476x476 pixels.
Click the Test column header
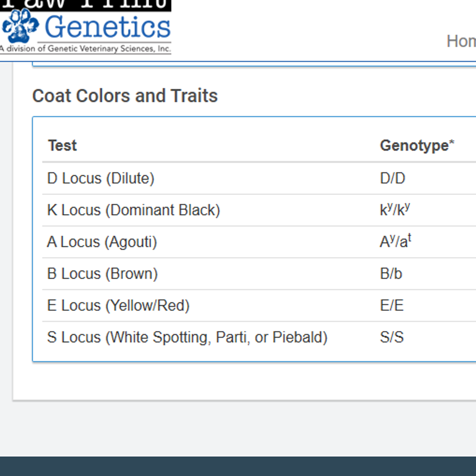[x=62, y=145]
